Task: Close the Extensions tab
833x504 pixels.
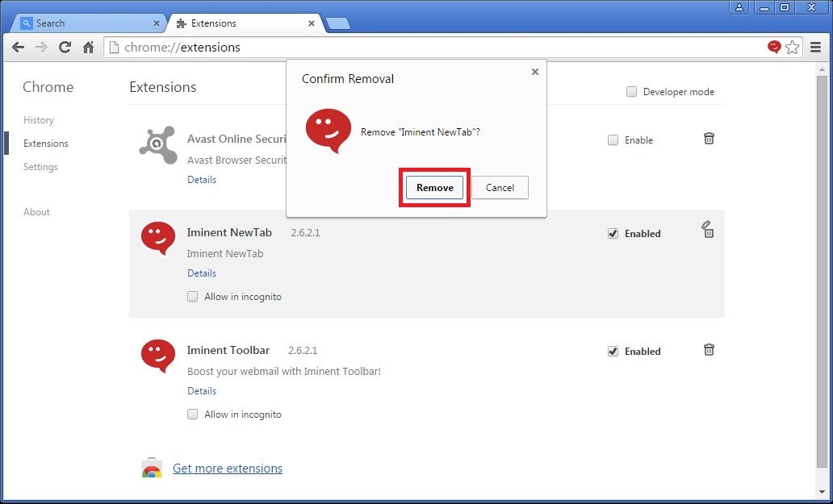Action: click(312, 23)
